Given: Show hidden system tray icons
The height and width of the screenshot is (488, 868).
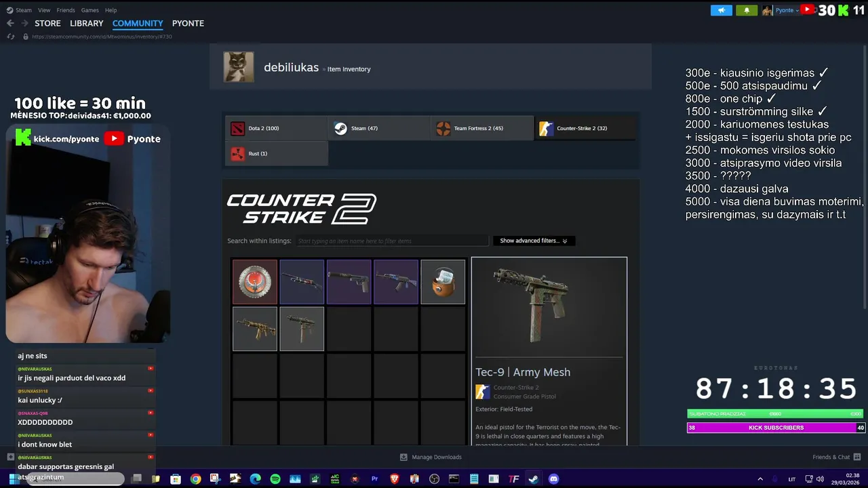Looking at the screenshot, I should [760, 479].
